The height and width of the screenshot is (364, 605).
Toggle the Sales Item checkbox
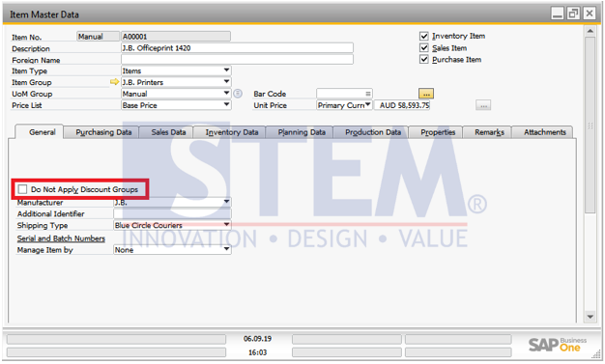[x=424, y=48]
